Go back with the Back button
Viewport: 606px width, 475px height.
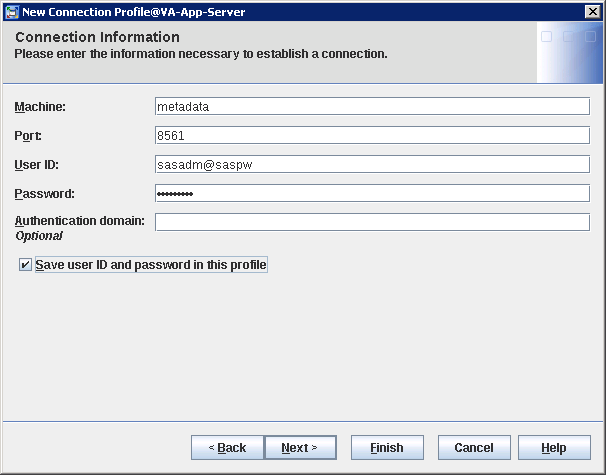227,447
